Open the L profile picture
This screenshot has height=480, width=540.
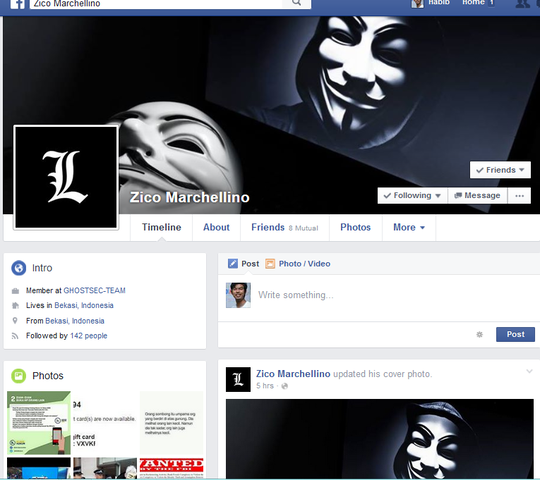[66, 177]
